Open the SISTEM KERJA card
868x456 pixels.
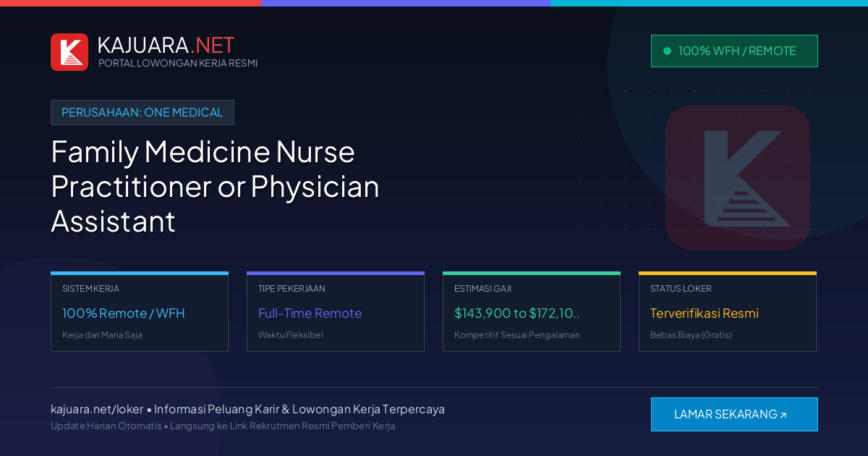(x=140, y=312)
